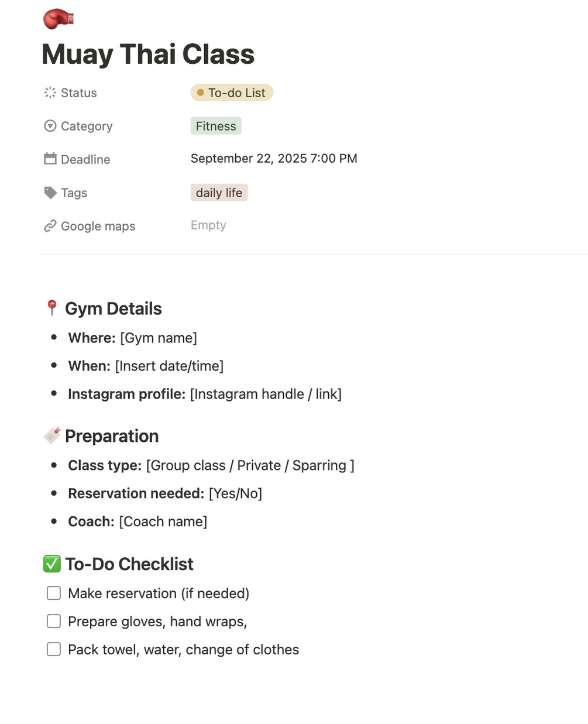Click the boxing glove page icon
The height and width of the screenshot is (724, 588).
pyautogui.click(x=58, y=19)
